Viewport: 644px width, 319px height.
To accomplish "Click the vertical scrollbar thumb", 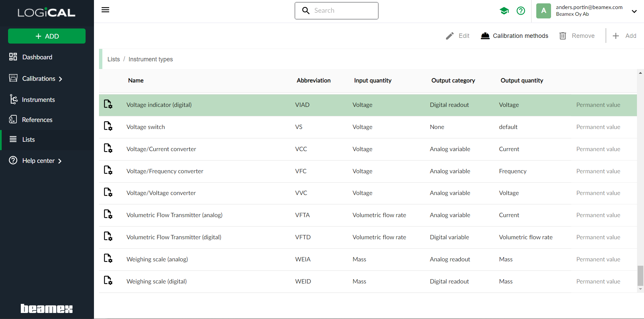I will pyautogui.click(x=640, y=275).
